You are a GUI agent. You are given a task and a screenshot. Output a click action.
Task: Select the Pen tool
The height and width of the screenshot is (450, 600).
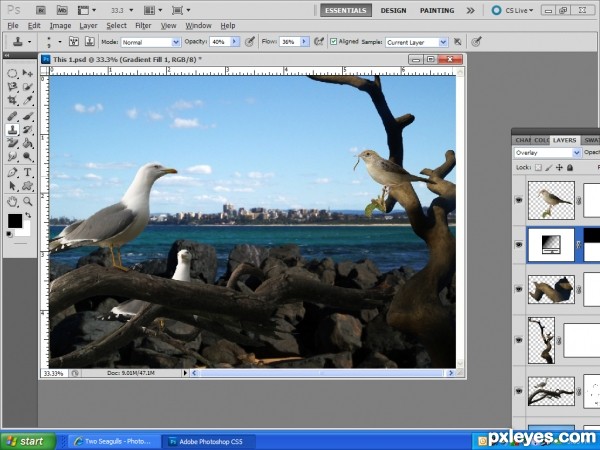12,172
